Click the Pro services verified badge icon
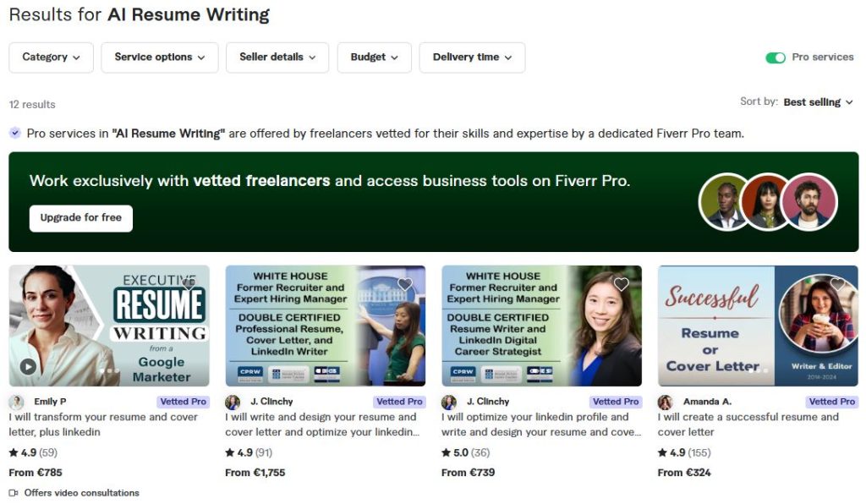 (x=15, y=133)
